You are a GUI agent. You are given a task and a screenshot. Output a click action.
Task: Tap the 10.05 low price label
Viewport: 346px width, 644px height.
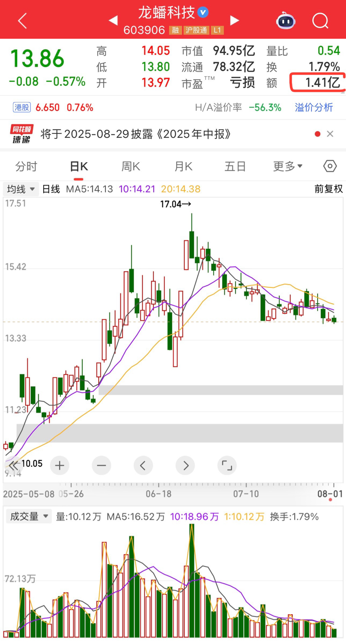32,463
